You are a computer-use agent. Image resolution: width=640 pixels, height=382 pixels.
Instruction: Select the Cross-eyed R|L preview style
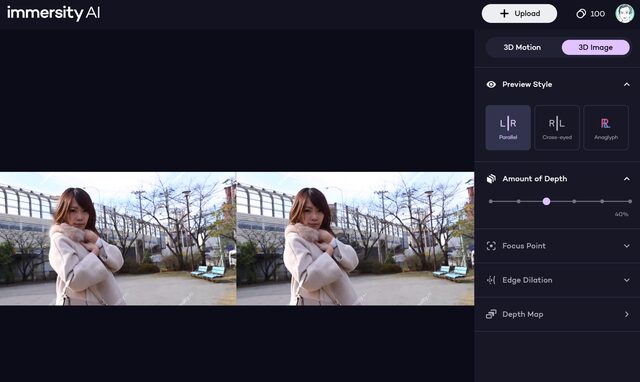[557, 128]
